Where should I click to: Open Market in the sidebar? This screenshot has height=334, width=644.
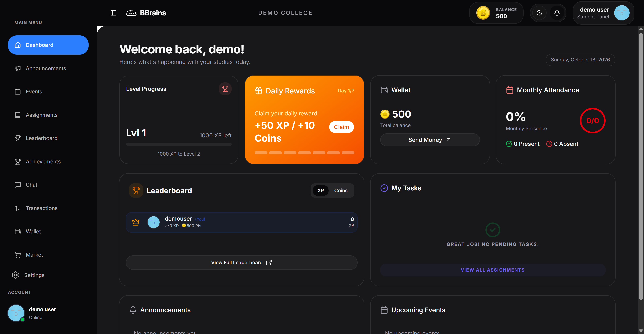[48, 255]
